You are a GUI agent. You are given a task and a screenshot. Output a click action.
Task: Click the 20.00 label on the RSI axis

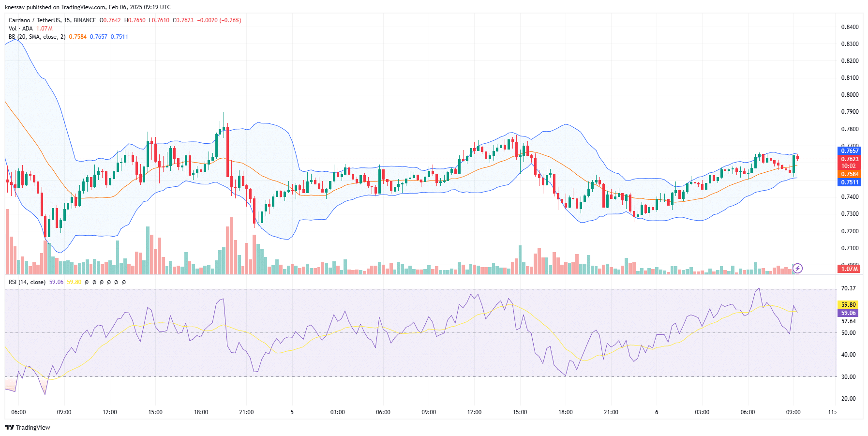pyautogui.click(x=848, y=399)
